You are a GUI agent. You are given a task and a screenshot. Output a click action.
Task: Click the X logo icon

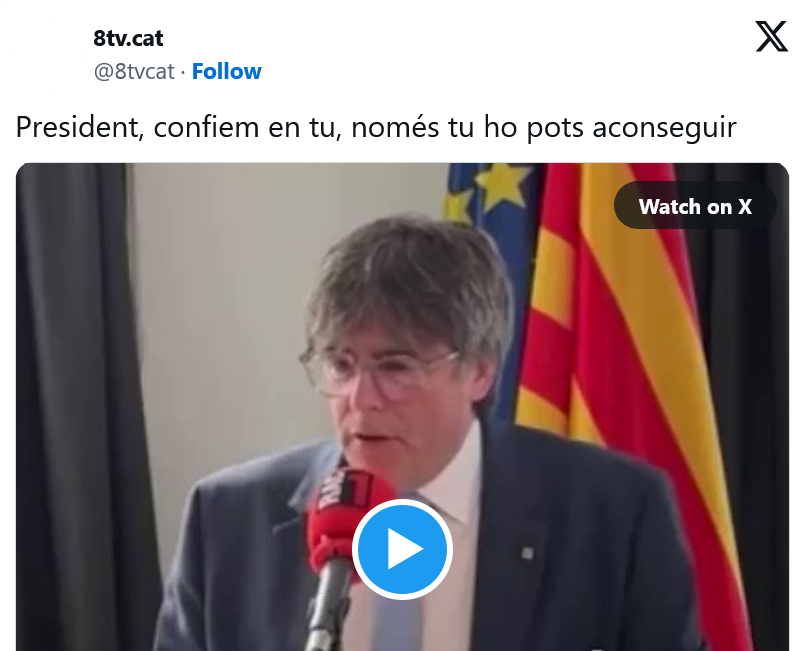tap(771, 37)
